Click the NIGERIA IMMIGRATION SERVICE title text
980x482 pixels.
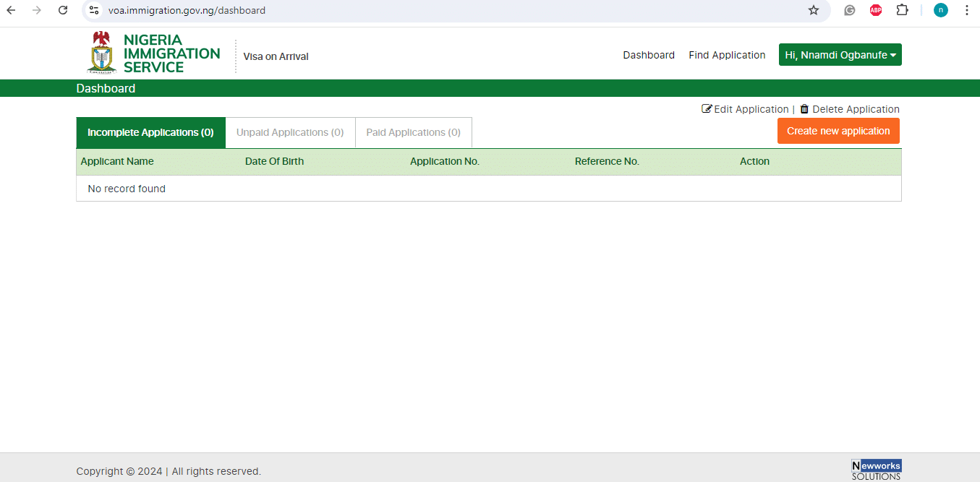coord(172,53)
